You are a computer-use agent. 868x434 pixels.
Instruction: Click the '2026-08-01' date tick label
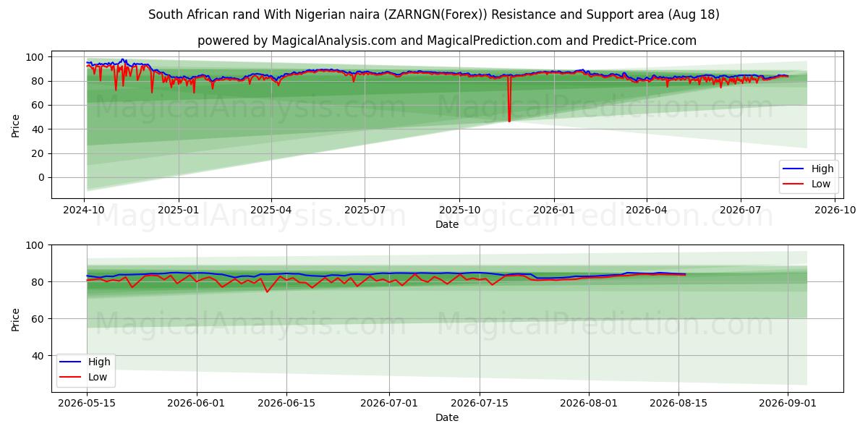tap(589, 403)
